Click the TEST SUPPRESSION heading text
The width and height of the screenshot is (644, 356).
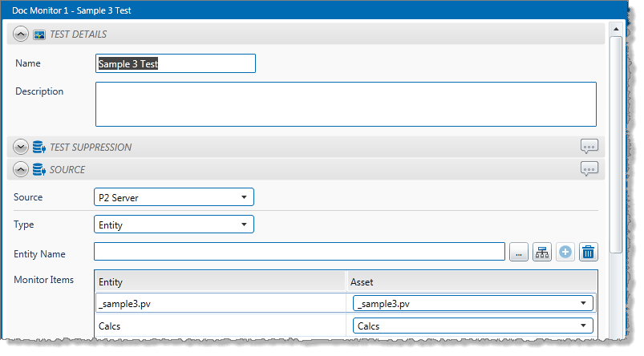tap(91, 148)
